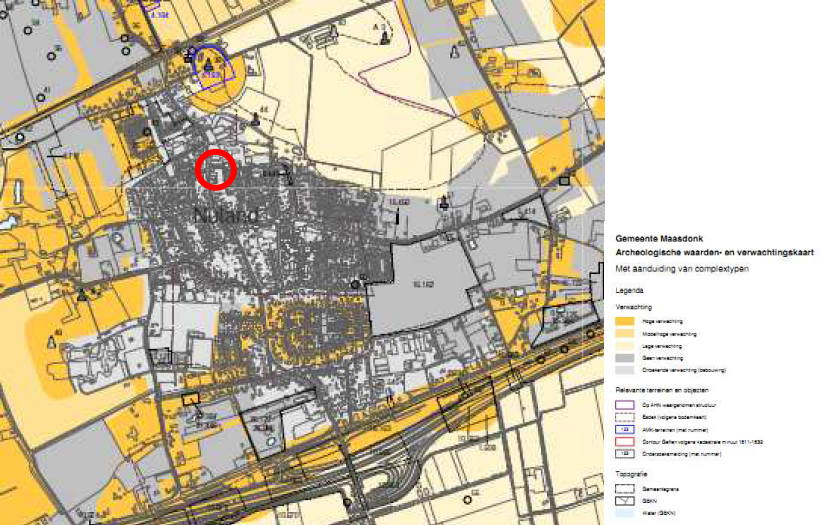This screenshot has height=525, width=821.
Task: Click the 'Nuland' place name on map
Action: [226, 215]
